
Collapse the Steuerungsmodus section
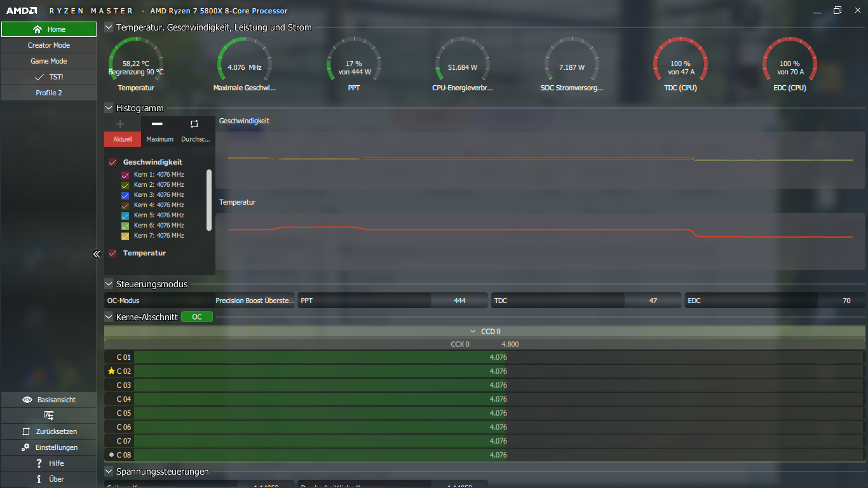click(x=109, y=284)
